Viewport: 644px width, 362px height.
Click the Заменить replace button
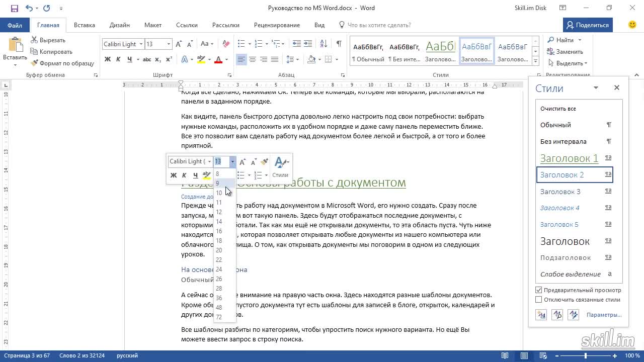[x=566, y=52]
